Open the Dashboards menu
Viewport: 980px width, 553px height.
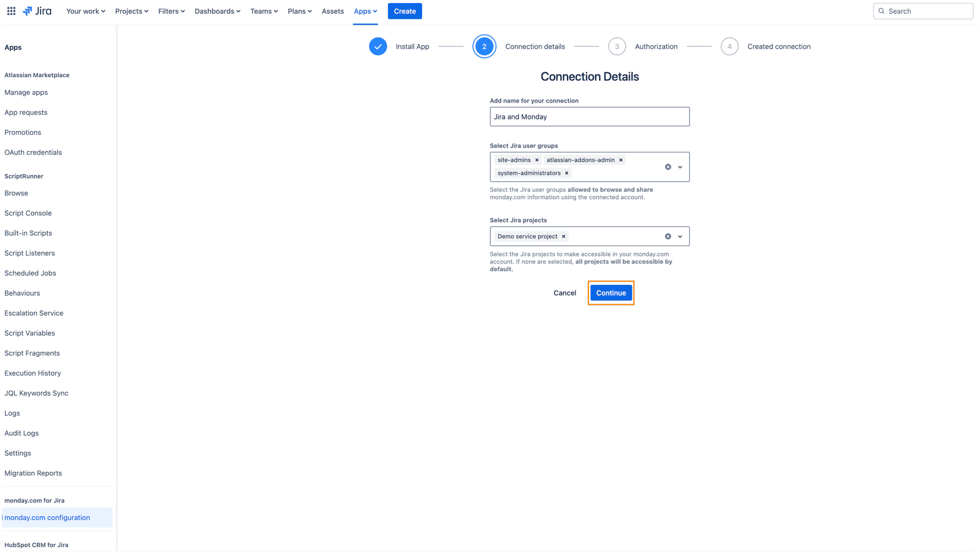coord(217,11)
